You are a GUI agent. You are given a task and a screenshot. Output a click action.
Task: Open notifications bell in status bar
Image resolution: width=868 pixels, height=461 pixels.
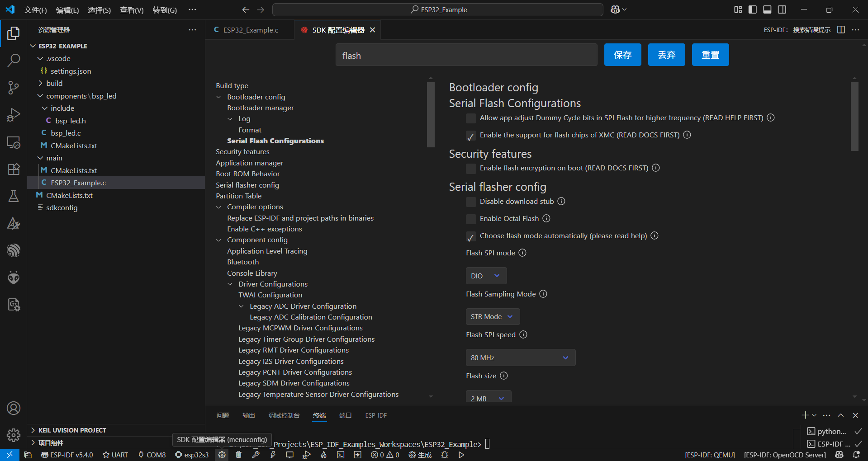pos(856,455)
